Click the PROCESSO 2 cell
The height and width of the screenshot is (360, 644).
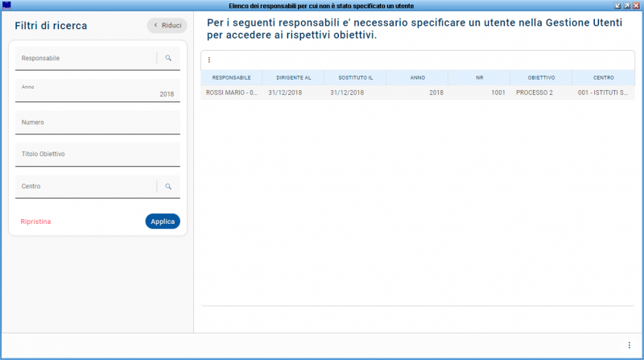pos(541,93)
